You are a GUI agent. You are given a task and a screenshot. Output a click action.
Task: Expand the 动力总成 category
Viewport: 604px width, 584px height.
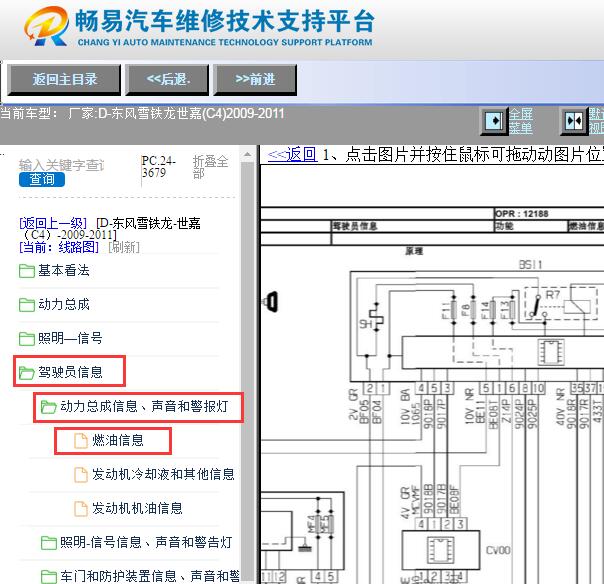64,304
